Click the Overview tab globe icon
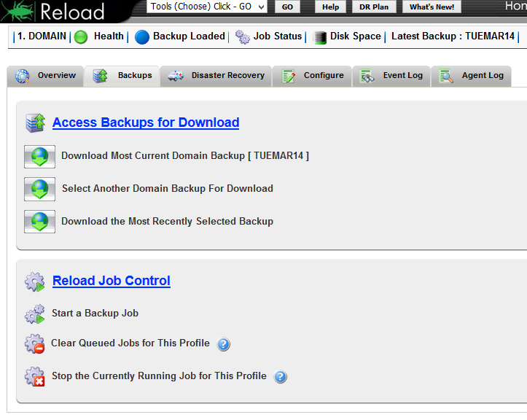The image size is (527, 420). 23,76
